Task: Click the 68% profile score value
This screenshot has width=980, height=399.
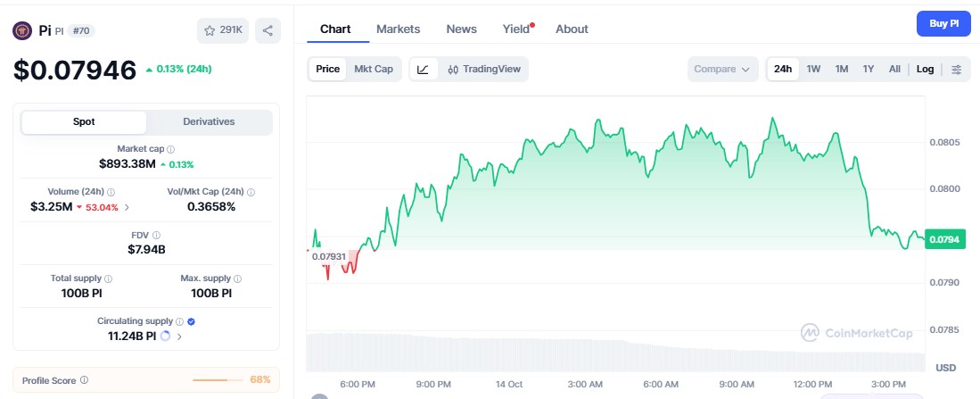Action: click(x=260, y=379)
